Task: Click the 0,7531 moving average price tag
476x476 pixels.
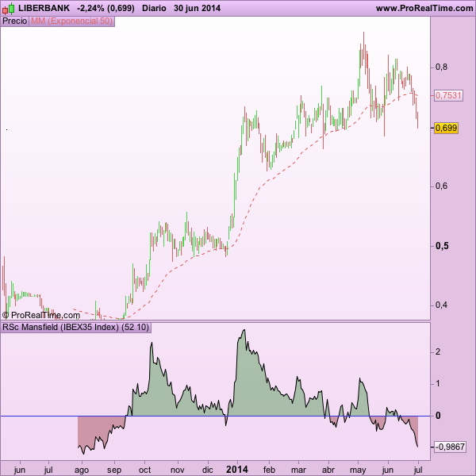Action: click(448, 96)
